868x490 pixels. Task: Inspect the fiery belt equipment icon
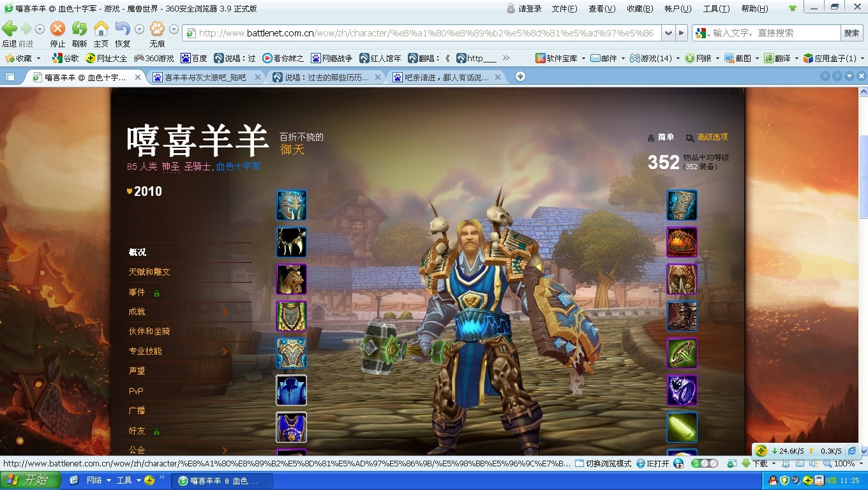(682, 242)
